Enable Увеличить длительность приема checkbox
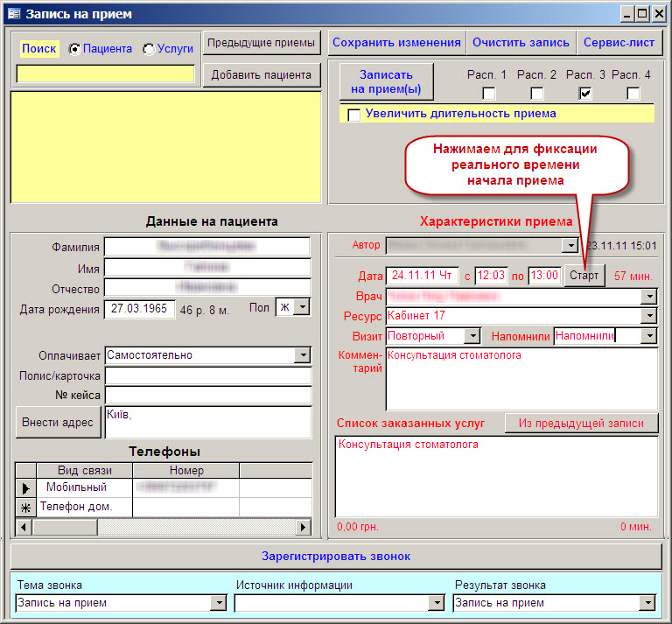The image size is (672, 624). pyautogui.click(x=354, y=115)
